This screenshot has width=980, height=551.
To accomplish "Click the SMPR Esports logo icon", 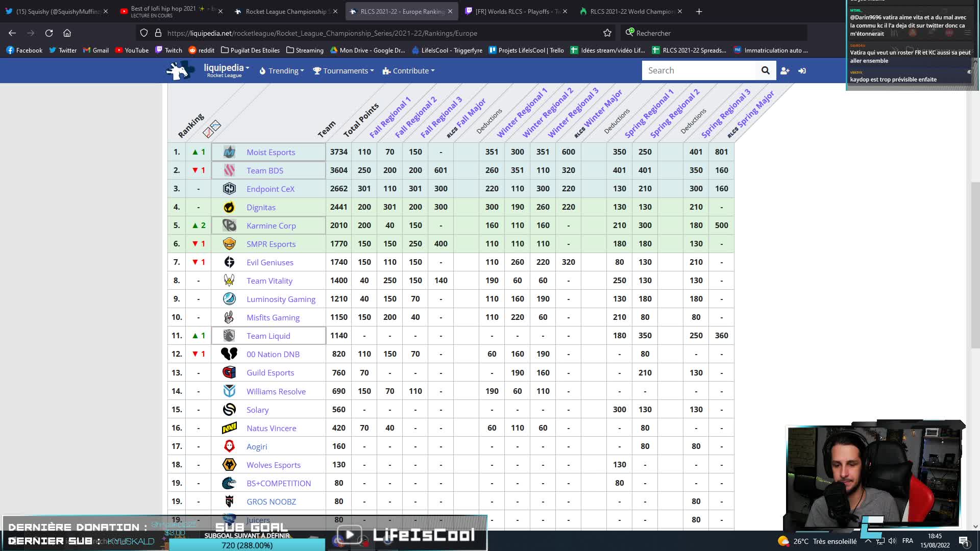I will tap(229, 244).
